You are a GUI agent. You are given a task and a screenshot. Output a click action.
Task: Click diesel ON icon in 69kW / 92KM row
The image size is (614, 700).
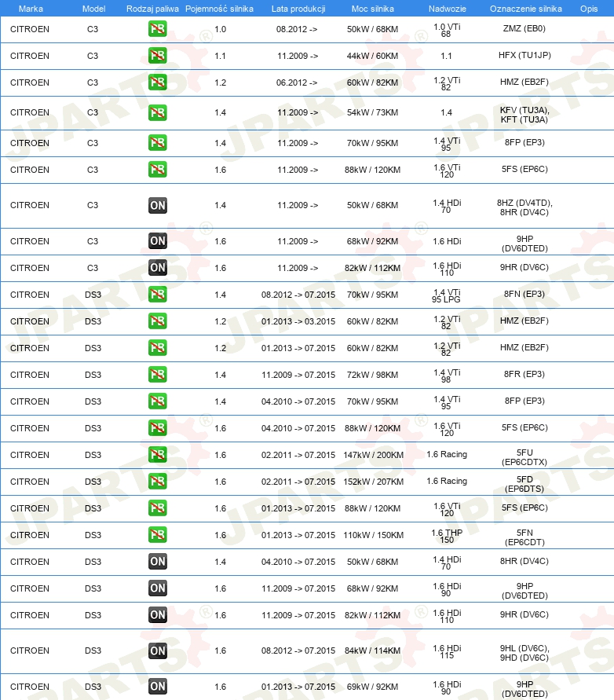tap(158, 687)
